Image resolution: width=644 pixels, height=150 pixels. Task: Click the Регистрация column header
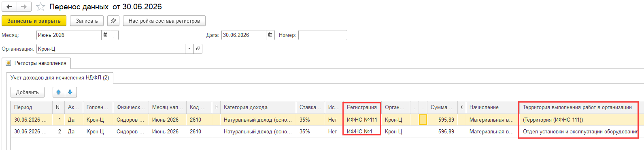362,107
